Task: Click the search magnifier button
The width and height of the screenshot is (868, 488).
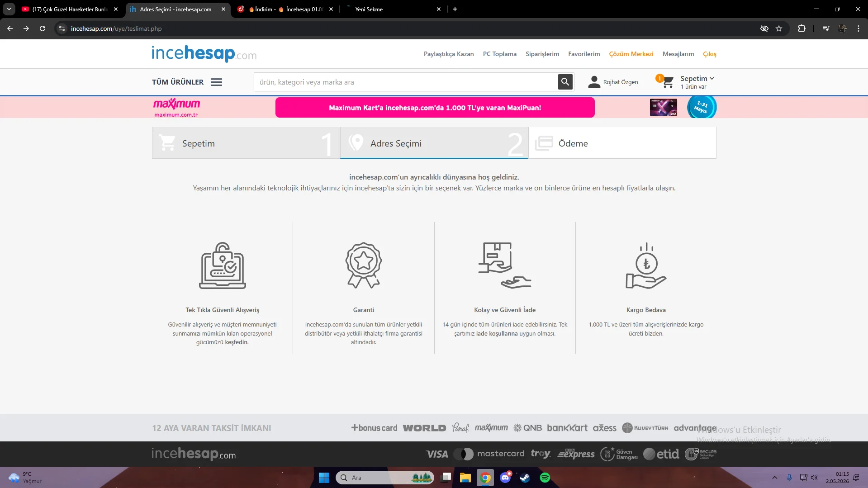Action: pyautogui.click(x=565, y=82)
